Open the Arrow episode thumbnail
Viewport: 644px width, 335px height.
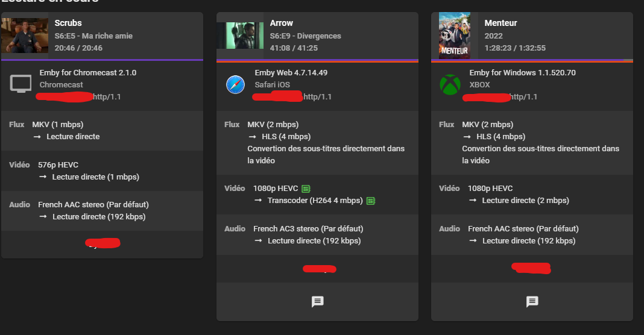[x=240, y=36]
